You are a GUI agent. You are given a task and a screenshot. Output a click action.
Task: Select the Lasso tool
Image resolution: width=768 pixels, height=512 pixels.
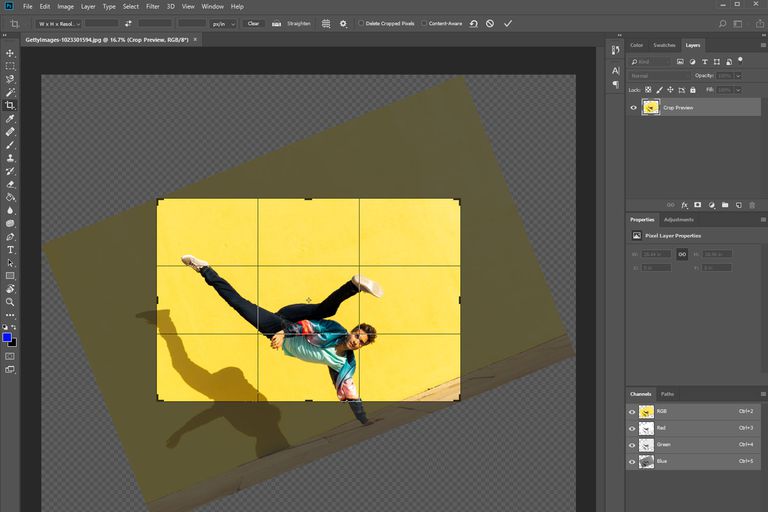click(x=10, y=79)
